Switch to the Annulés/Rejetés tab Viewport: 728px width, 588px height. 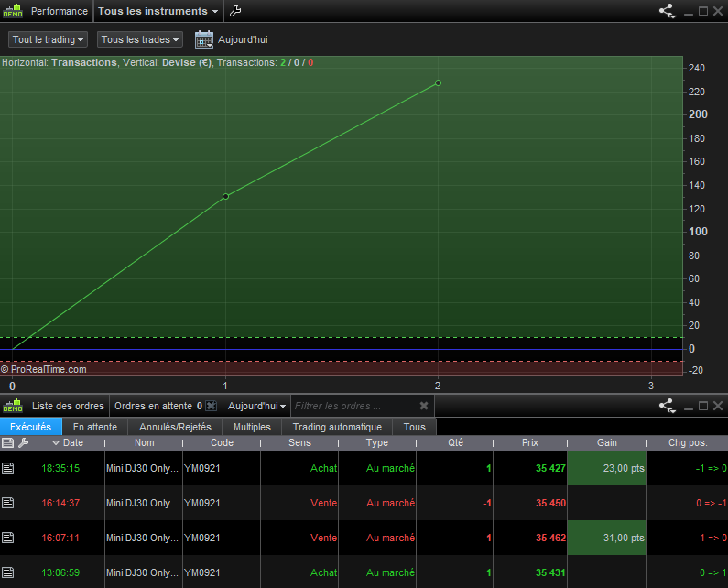[x=175, y=427]
